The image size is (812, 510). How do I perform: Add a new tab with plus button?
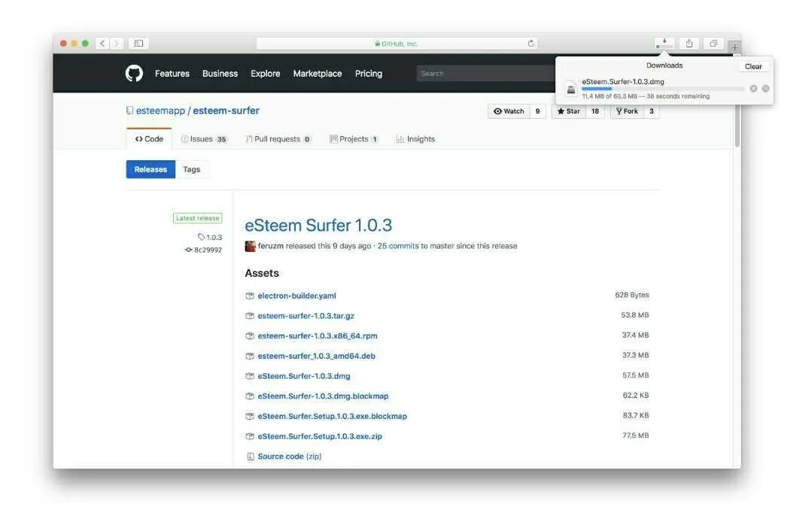click(734, 47)
